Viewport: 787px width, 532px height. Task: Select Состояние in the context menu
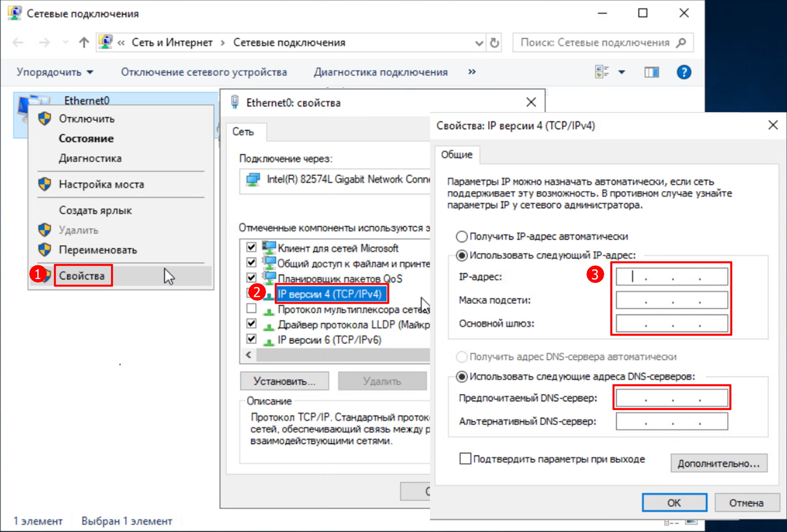pos(86,139)
